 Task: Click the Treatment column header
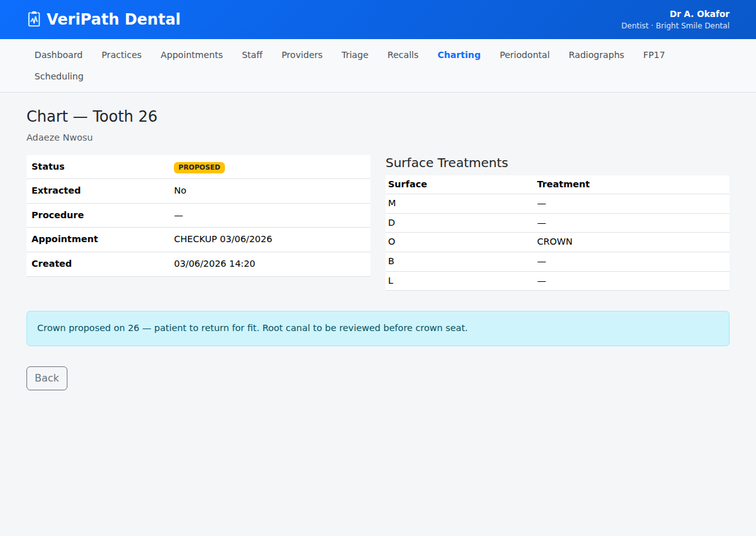click(x=563, y=184)
